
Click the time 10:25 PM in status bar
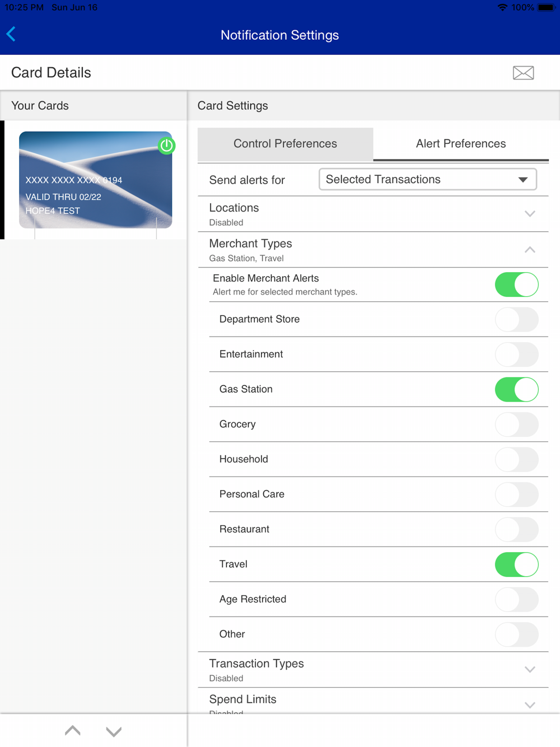click(x=24, y=7)
